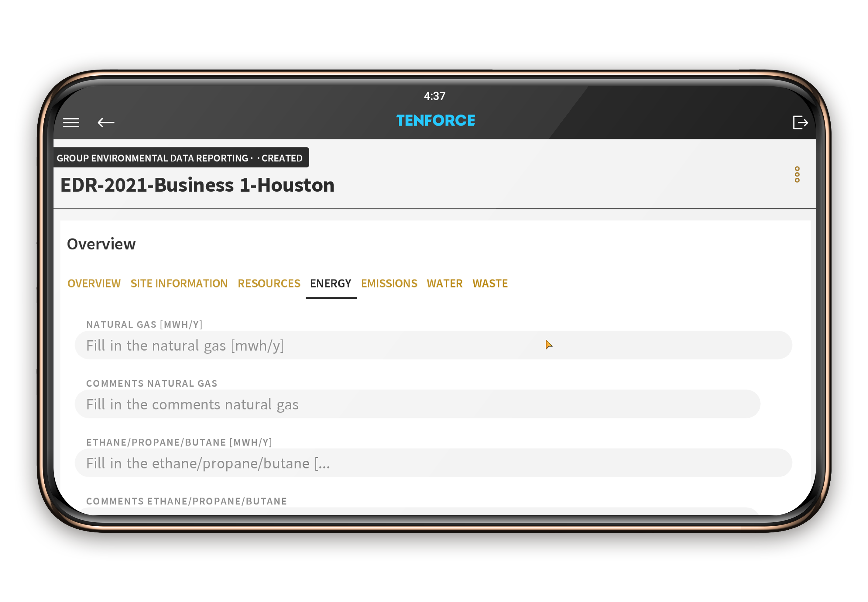Click the RESOURCES tab
This screenshot has width=868, height=602.
point(269,283)
